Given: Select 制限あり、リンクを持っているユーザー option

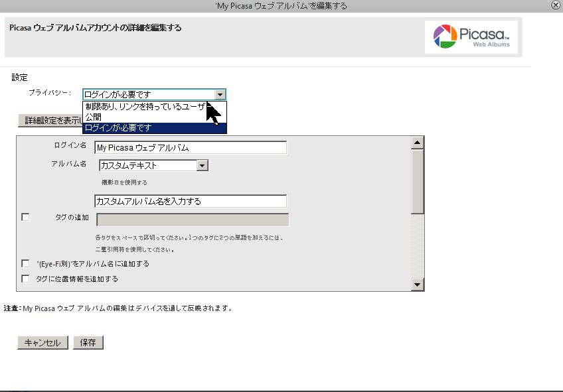Looking at the screenshot, I should (155, 107).
